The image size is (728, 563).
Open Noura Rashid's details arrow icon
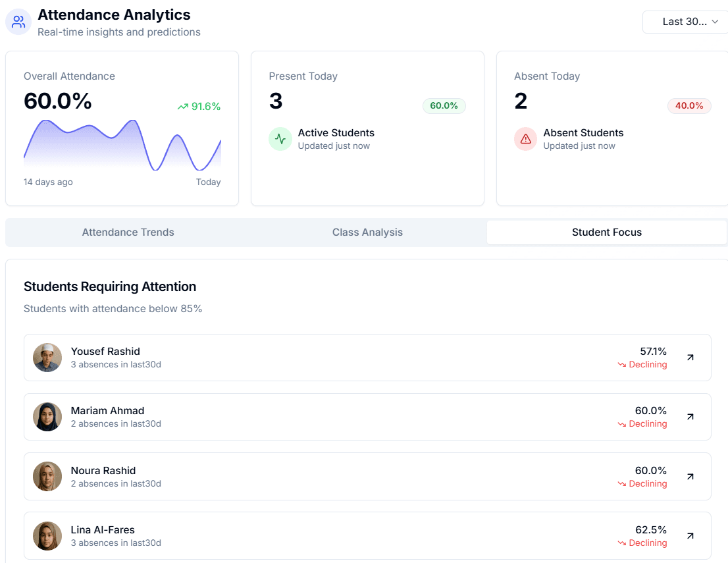[690, 476]
